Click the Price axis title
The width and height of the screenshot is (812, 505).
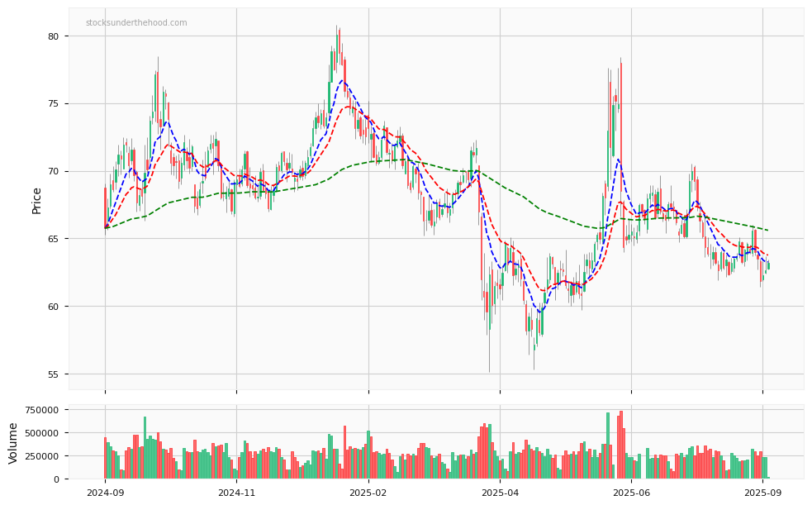point(36,201)
